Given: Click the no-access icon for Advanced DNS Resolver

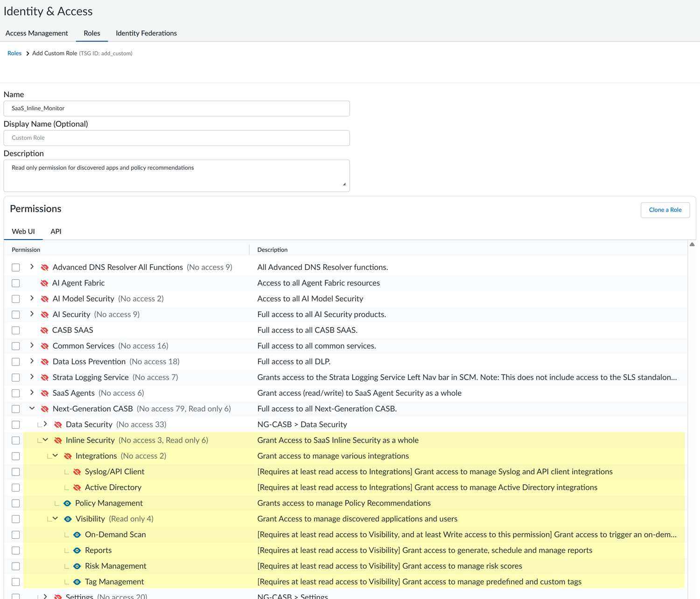Looking at the screenshot, I should coord(45,268).
